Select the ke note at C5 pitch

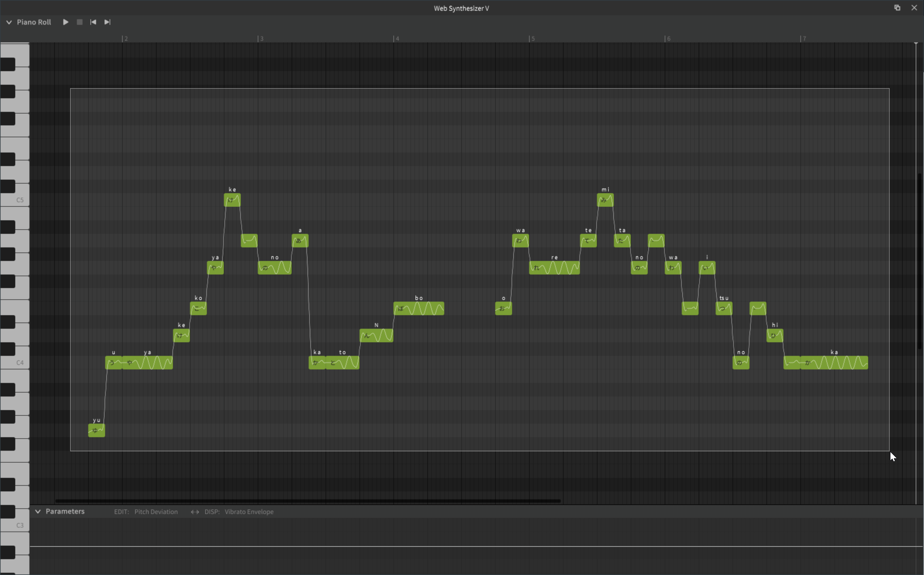(x=232, y=200)
